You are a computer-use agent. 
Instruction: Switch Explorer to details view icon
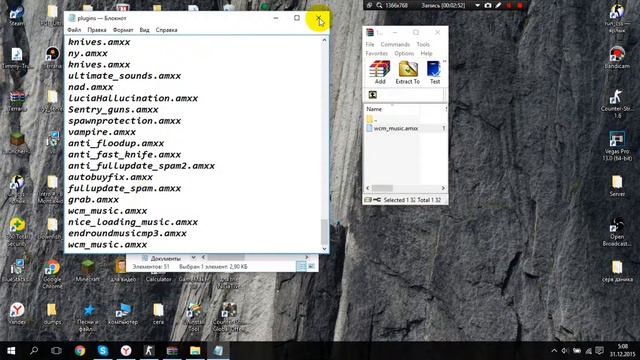pyautogui.click(x=301, y=267)
